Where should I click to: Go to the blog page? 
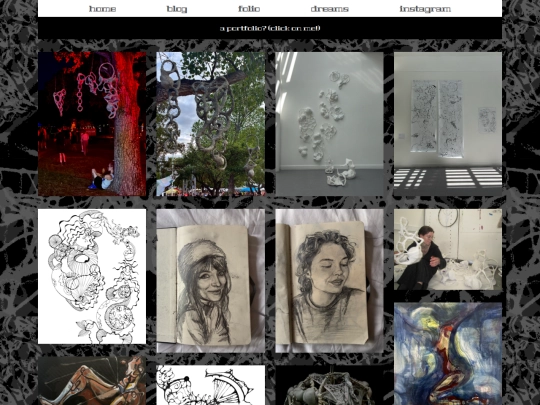click(177, 9)
